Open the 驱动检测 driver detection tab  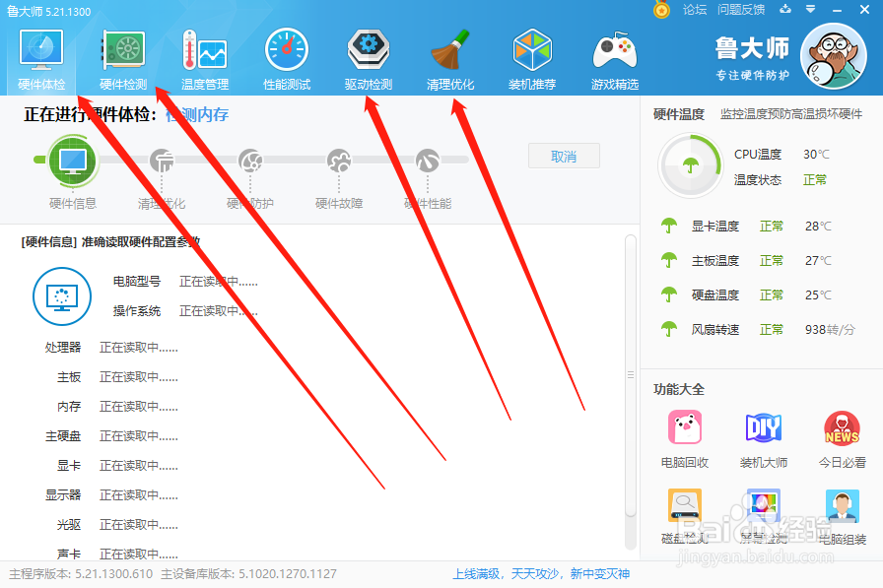369,60
